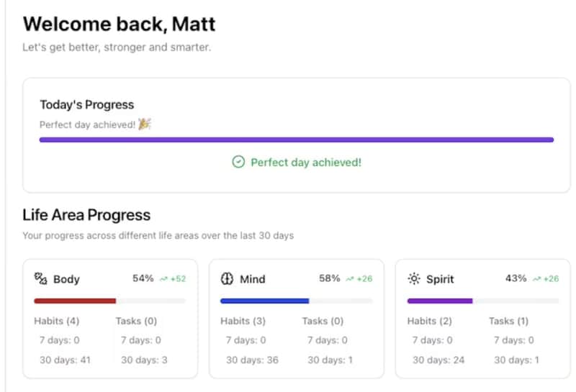Click the purple Spirit progress bar
This screenshot has width=576, height=392.
[x=439, y=301]
